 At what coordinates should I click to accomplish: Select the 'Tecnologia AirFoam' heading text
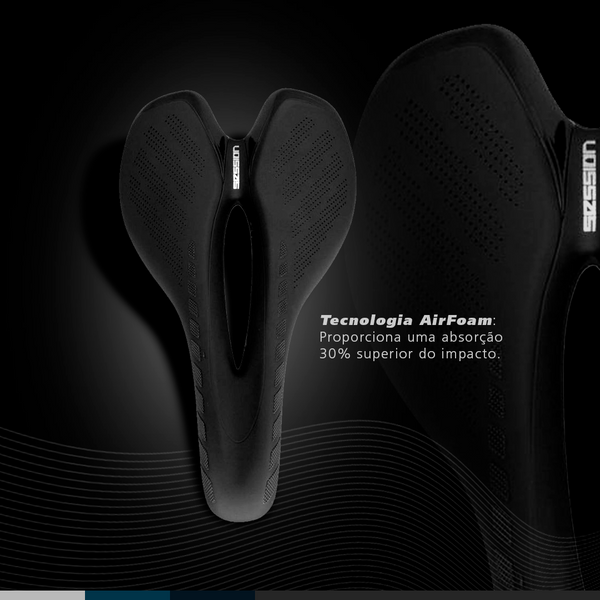click(x=407, y=318)
